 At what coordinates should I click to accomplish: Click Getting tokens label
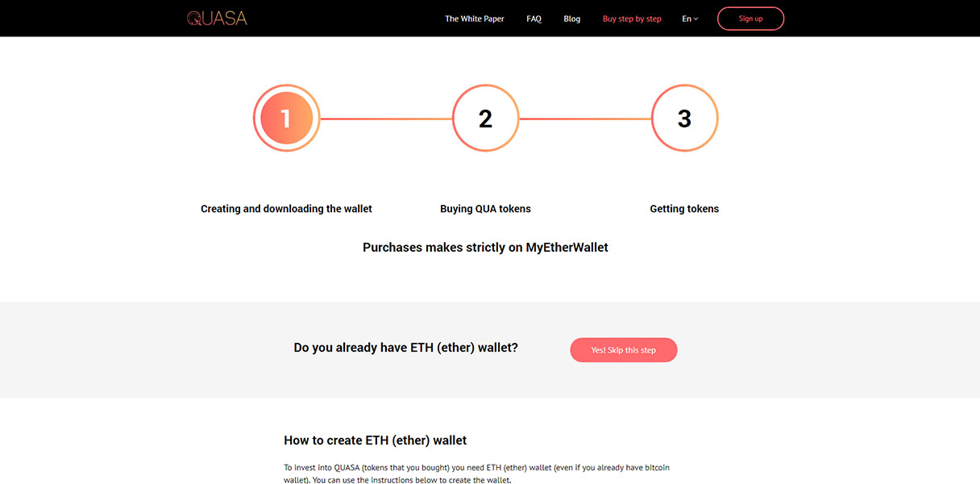click(x=684, y=209)
